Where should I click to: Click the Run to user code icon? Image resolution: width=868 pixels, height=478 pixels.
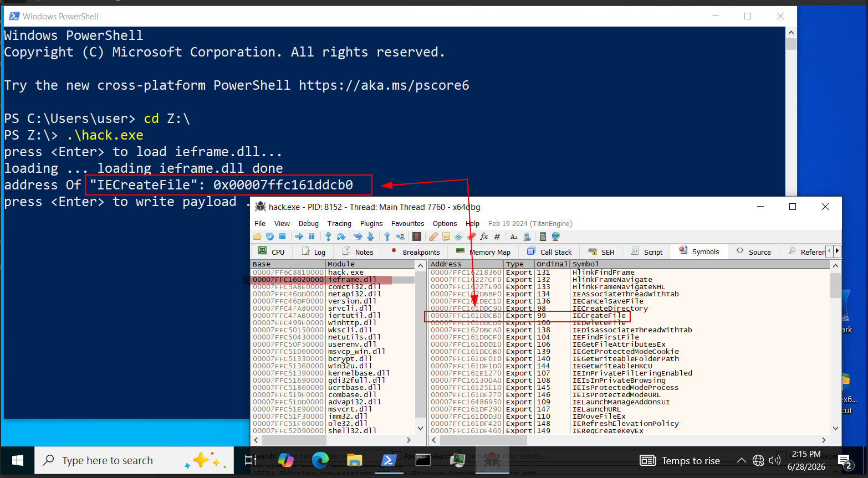400,237
